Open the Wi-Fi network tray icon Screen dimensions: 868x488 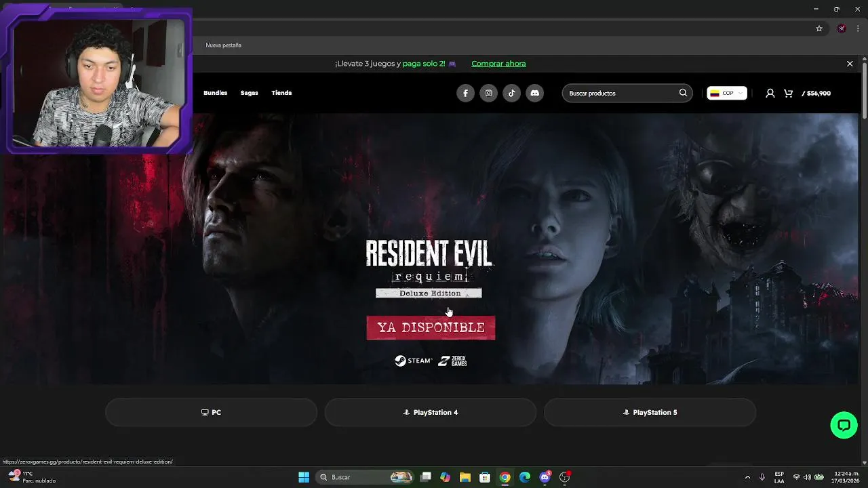pyautogui.click(x=796, y=477)
